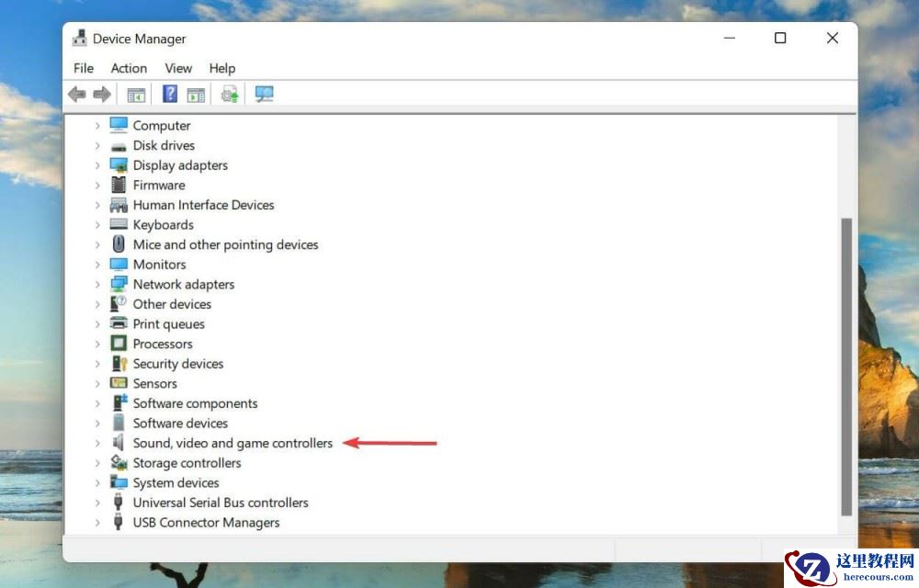919x588 pixels.
Task: Click the Software components icon
Action: click(119, 402)
